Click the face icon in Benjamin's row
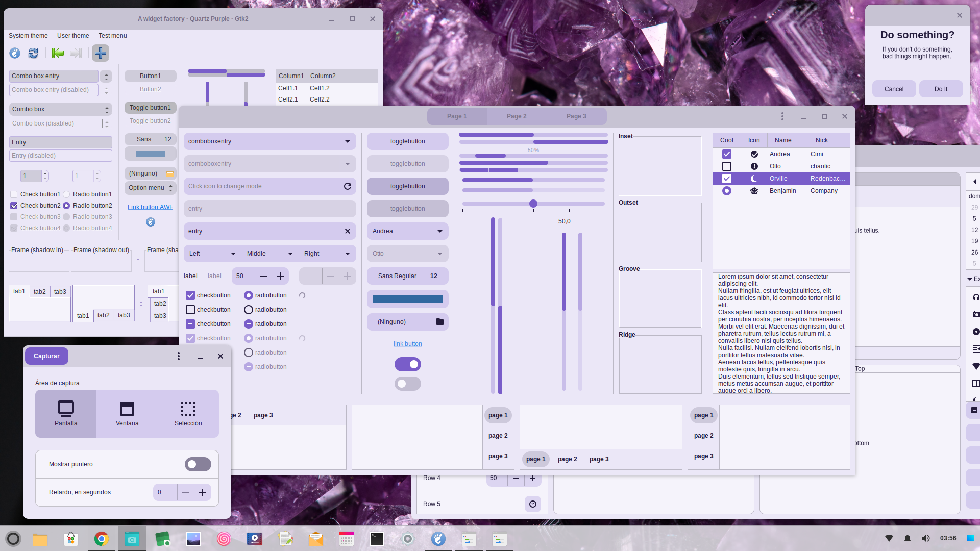 click(x=754, y=191)
